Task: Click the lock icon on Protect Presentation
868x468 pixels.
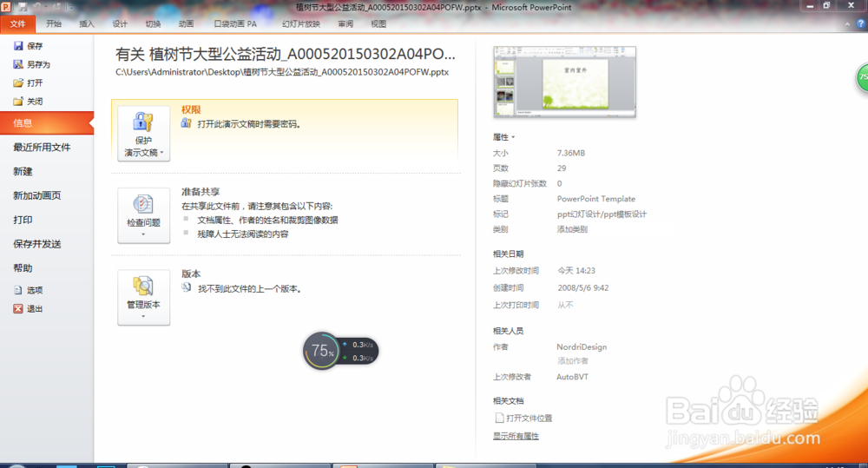Action: [143, 122]
